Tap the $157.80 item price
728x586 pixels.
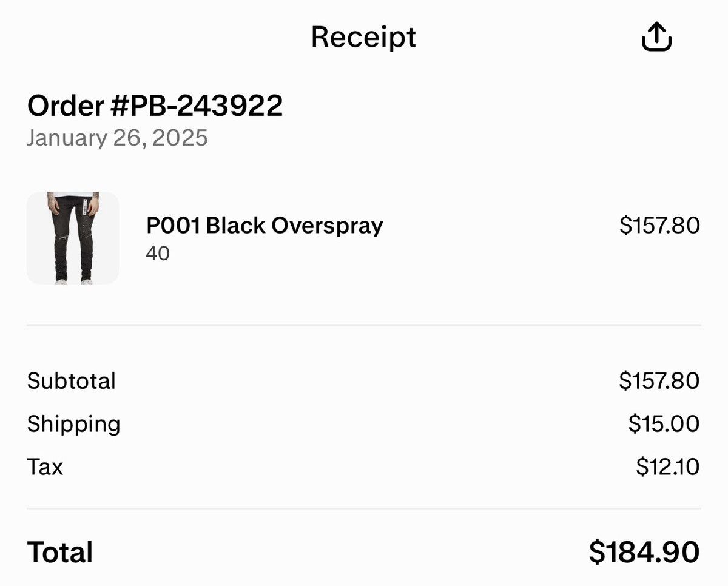pyautogui.click(x=659, y=226)
